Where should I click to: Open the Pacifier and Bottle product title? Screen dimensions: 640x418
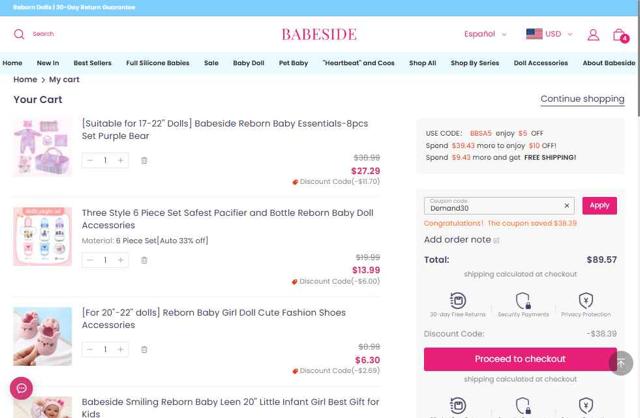(227, 219)
